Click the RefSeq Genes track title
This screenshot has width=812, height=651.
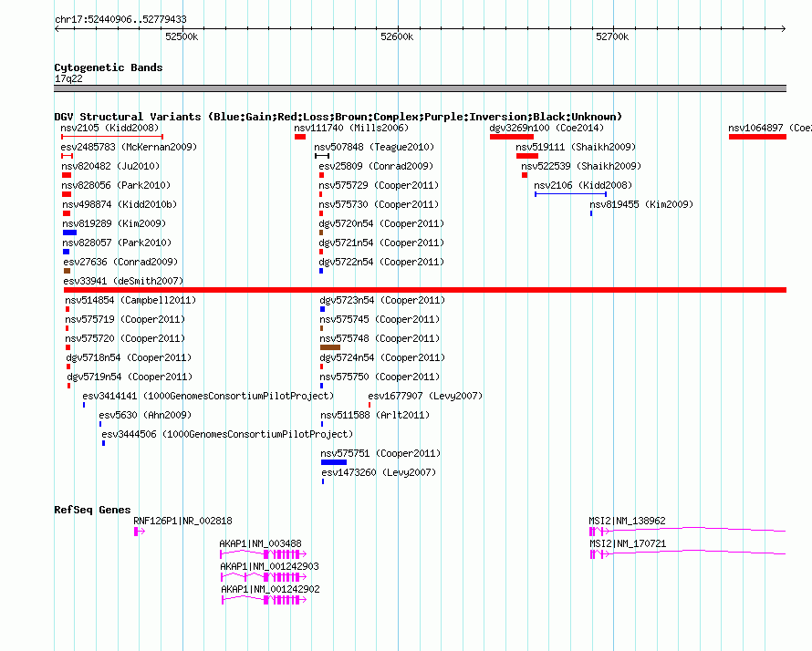coord(92,510)
